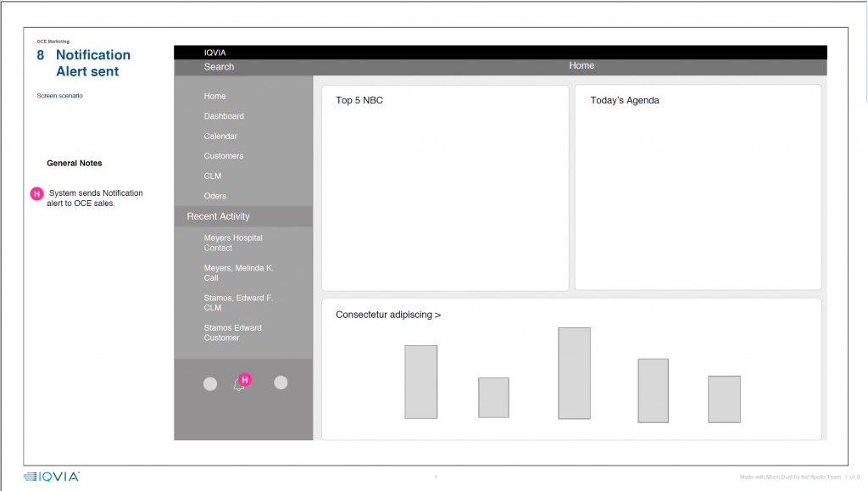Open Meyers, Melinda K. Call item
The image size is (868, 491).
point(238,273)
